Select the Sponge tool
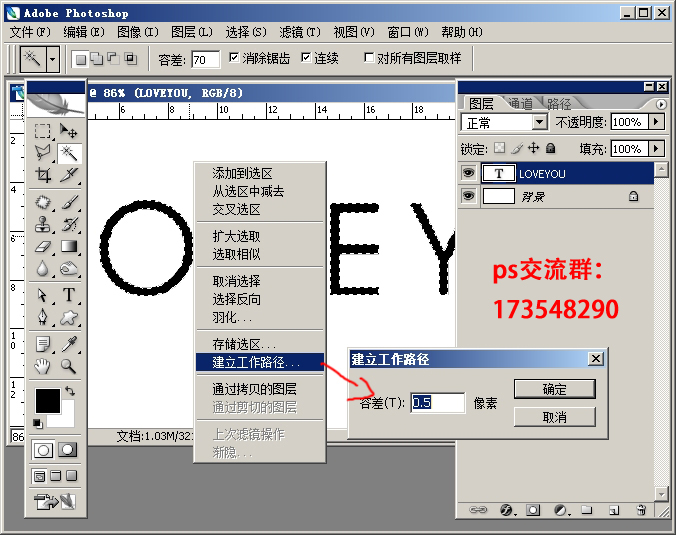The height and width of the screenshot is (535, 676). coord(69,269)
